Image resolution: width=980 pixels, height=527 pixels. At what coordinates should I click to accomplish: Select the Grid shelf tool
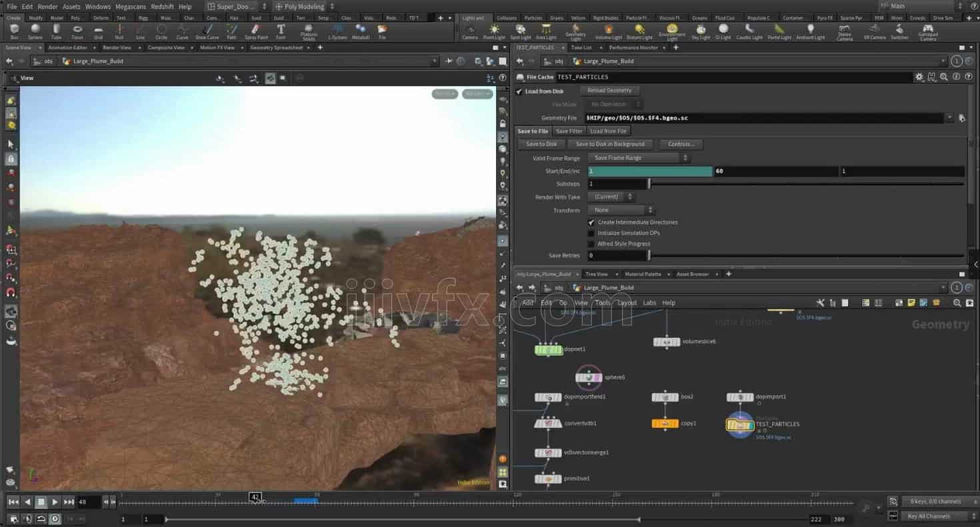tap(98, 31)
